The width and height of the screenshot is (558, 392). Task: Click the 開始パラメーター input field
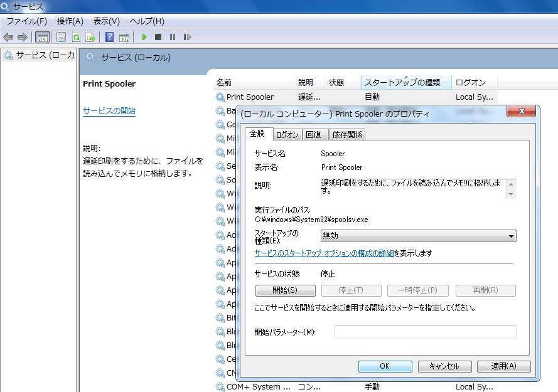point(424,332)
